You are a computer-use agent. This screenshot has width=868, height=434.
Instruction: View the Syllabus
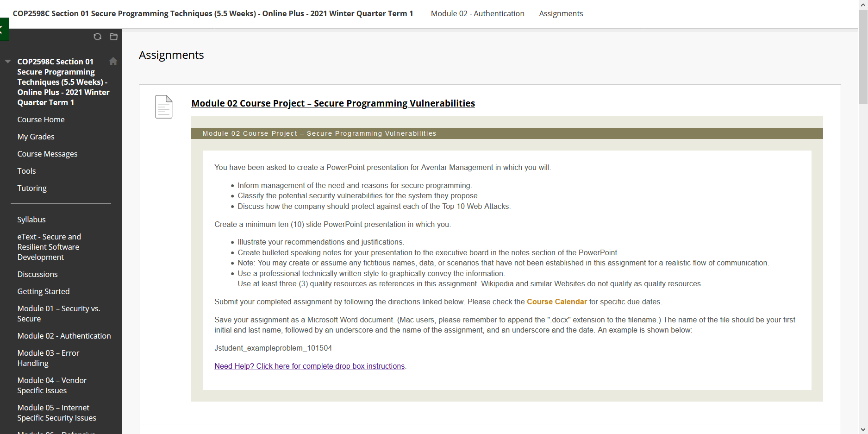tap(31, 220)
